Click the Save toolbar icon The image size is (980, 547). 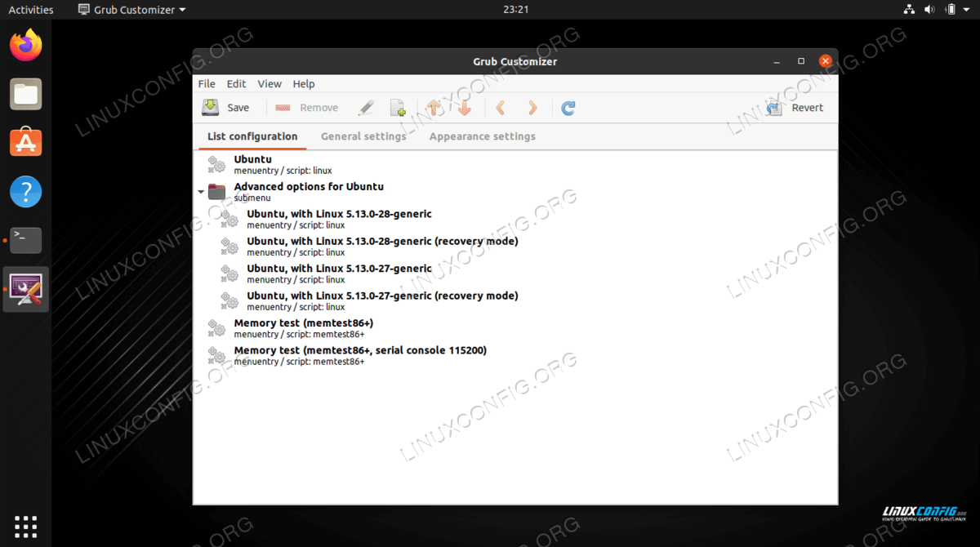click(x=211, y=107)
